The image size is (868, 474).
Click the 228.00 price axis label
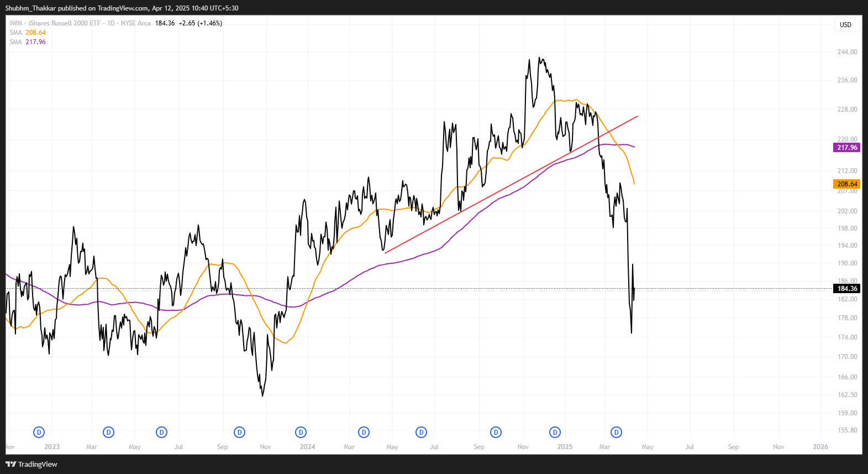pos(847,110)
